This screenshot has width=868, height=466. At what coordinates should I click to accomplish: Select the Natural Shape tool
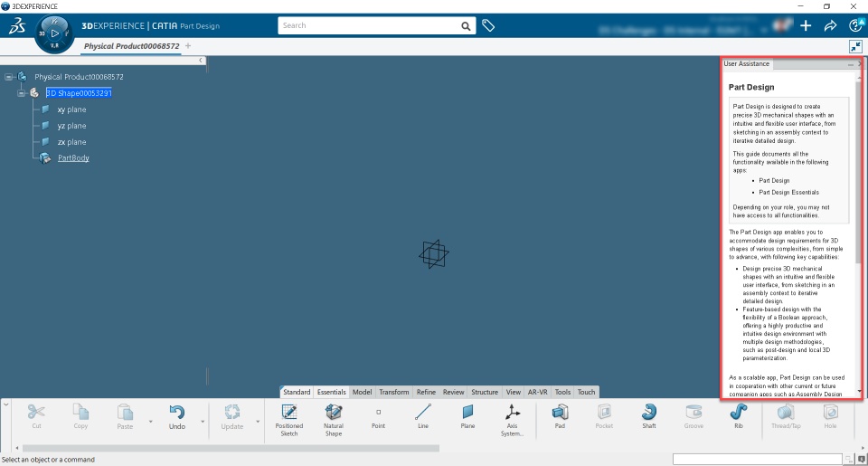point(334,412)
